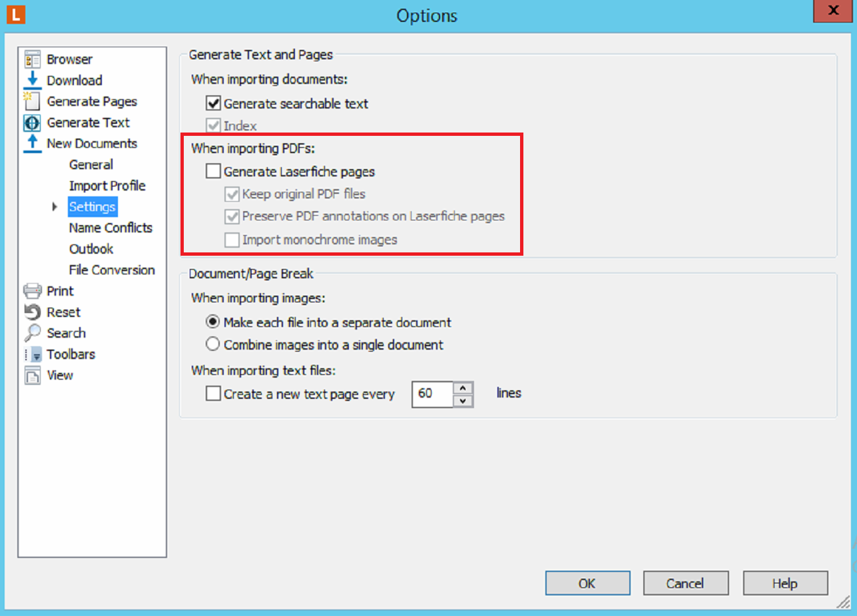Select Generate Text in the options tree

tap(88, 123)
